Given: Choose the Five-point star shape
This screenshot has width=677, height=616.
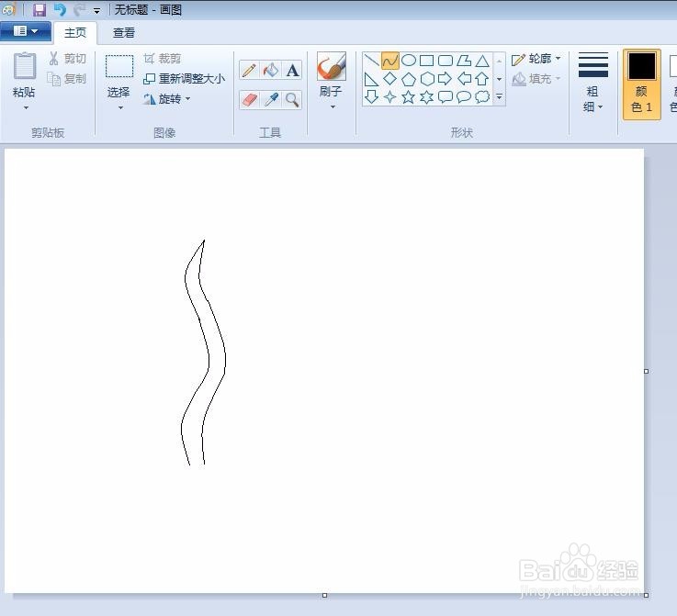Looking at the screenshot, I should (x=409, y=97).
